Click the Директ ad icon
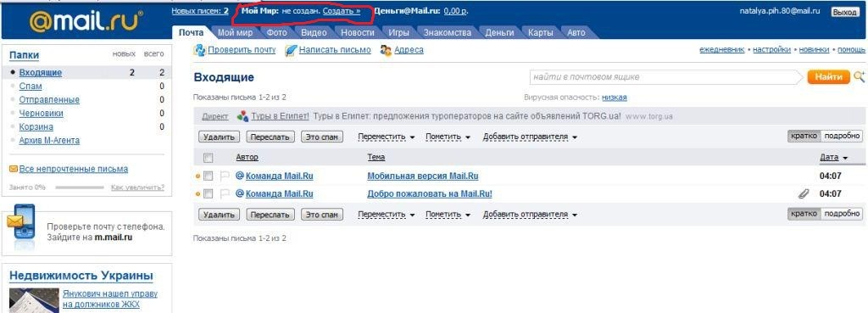 (242, 116)
